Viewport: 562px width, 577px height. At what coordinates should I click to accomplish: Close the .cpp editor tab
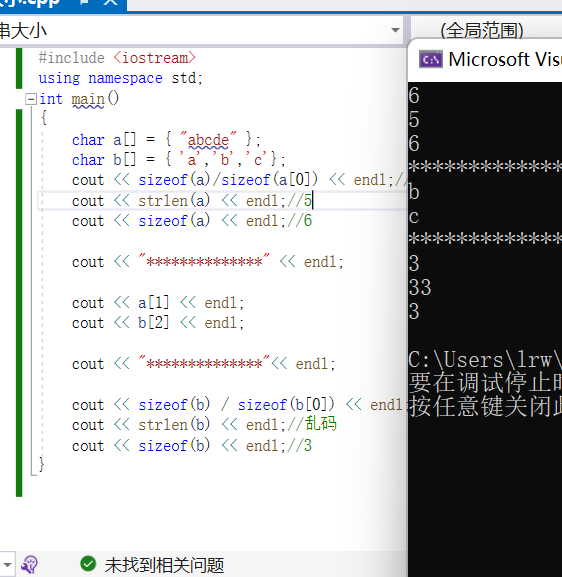[x=110, y=3]
